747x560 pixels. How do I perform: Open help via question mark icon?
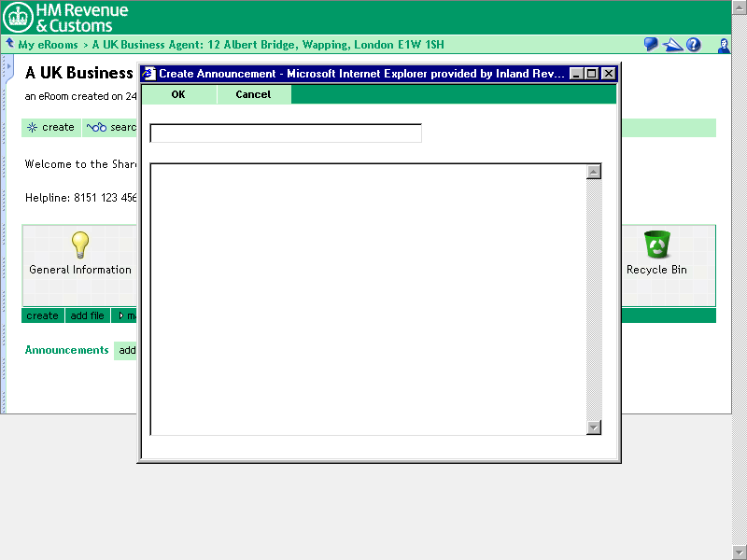(x=694, y=45)
